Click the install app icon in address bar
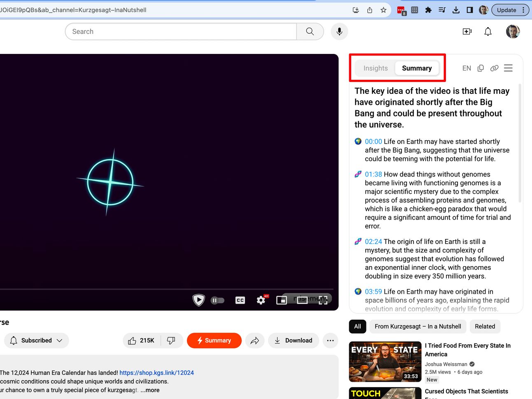The image size is (532, 399). (356, 10)
